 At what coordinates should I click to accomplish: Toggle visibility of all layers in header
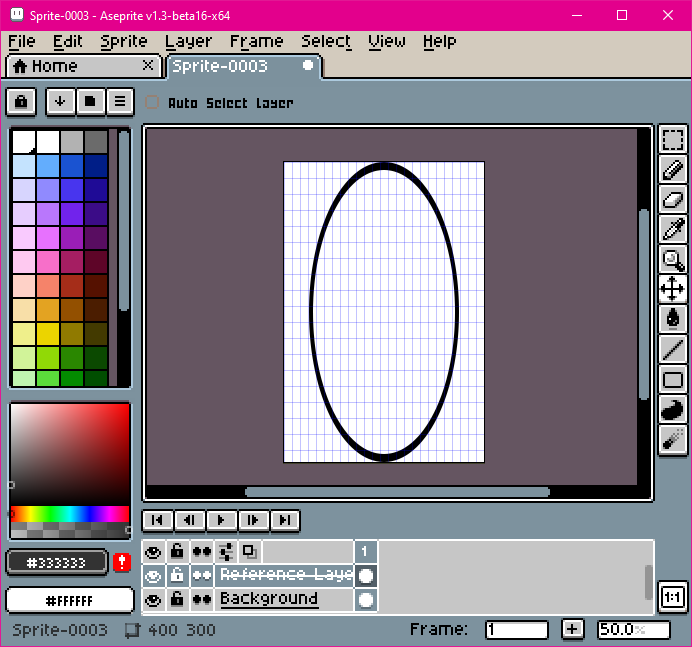[153, 552]
